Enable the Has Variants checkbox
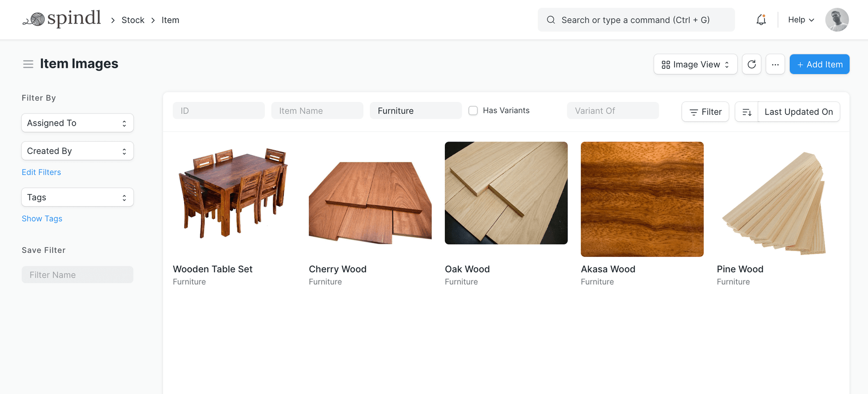The height and width of the screenshot is (394, 868). point(473,110)
